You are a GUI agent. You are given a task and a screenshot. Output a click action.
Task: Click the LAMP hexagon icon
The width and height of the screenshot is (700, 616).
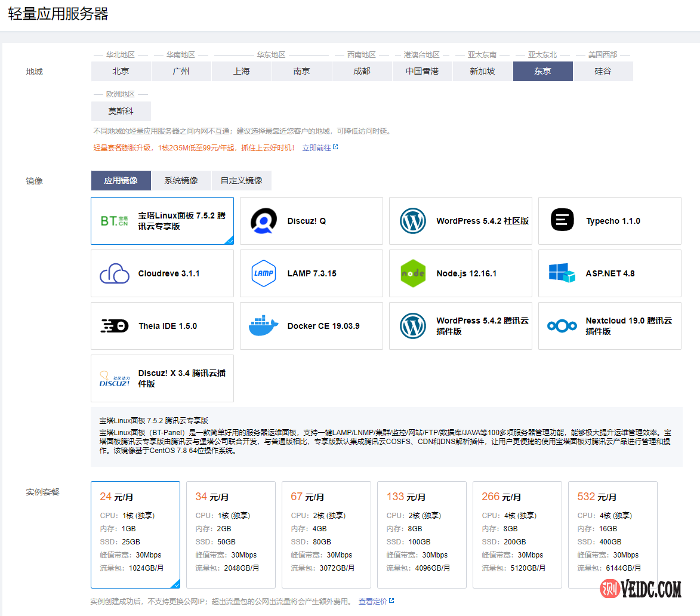pos(263,273)
